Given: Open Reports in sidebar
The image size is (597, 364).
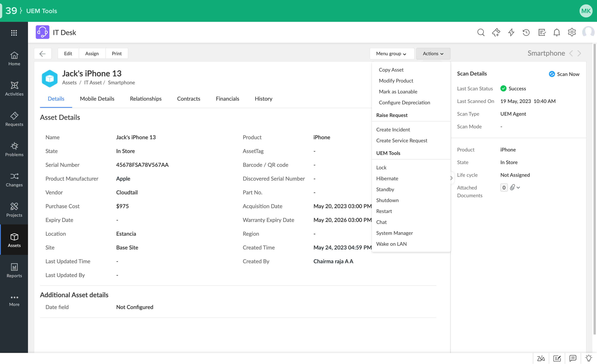Looking at the screenshot, I should (14, 270).
